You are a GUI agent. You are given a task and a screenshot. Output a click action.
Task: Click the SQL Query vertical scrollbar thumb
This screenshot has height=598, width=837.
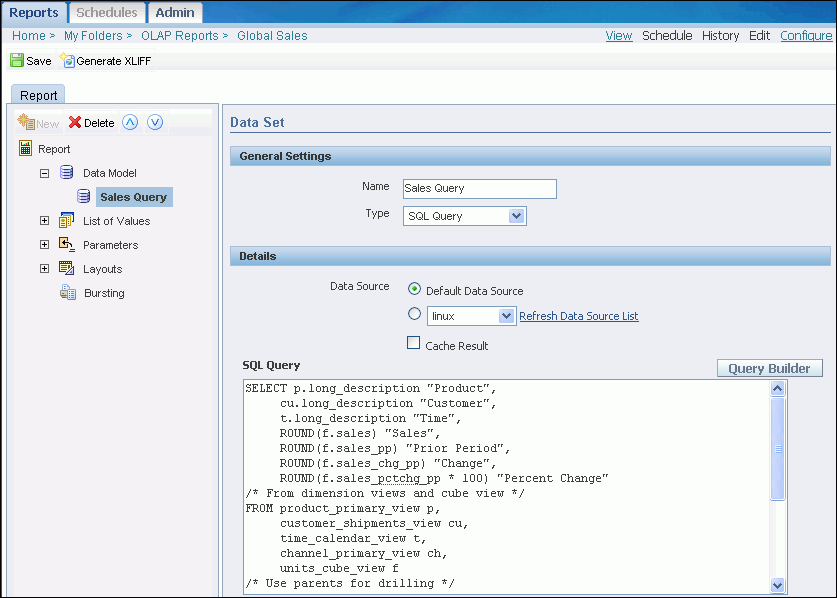coord(778,449)
